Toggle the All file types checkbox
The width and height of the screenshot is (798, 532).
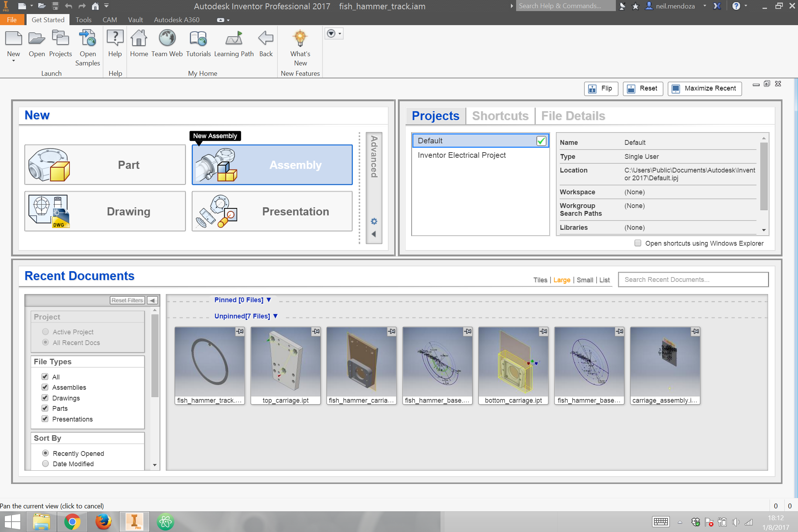[45, 376]
